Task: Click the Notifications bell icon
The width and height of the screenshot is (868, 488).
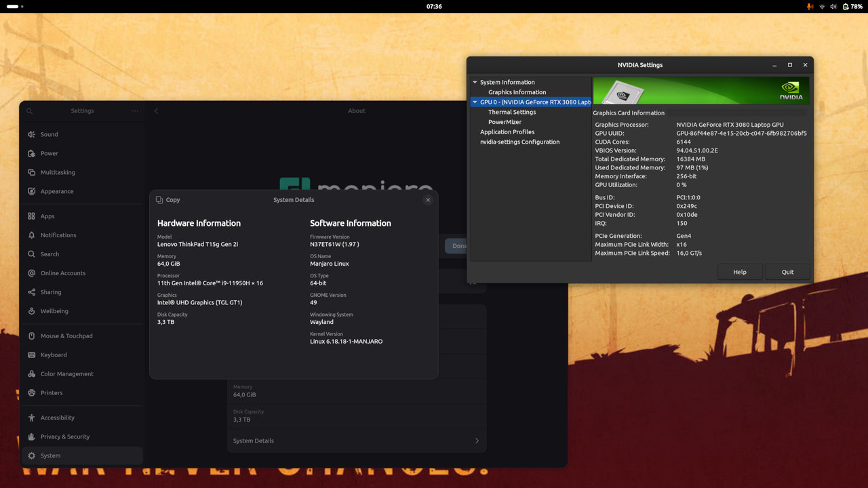Action: (31, 235)
